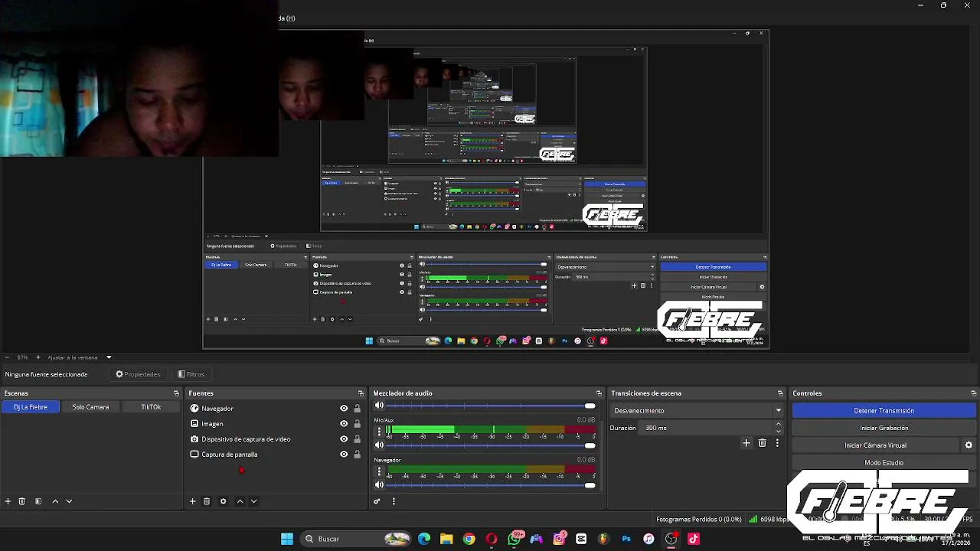Open virtual camera settings gear icon

(969, 445)
